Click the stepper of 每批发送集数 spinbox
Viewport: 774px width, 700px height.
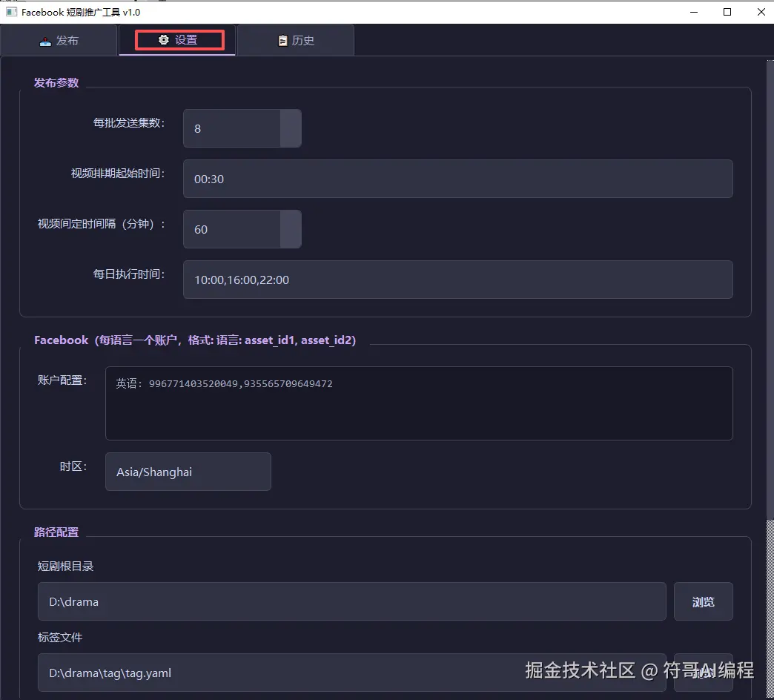click(291, 128)
